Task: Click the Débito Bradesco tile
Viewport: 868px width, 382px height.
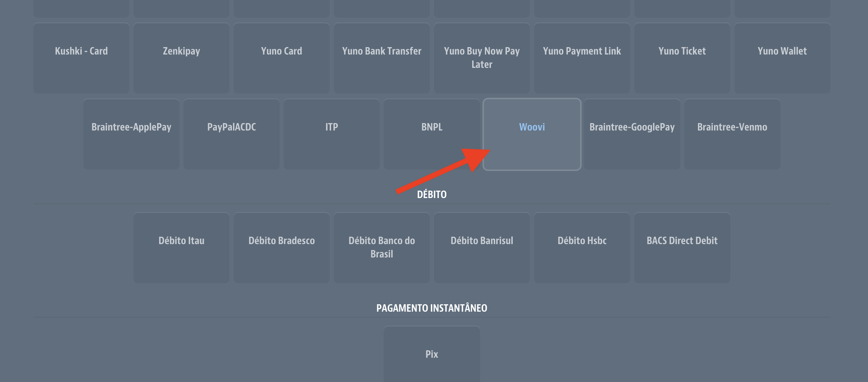Action: point(281,248)
